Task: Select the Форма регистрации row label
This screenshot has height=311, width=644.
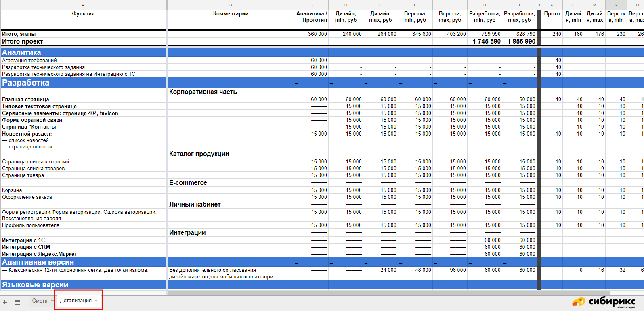Action: (83, 215)
